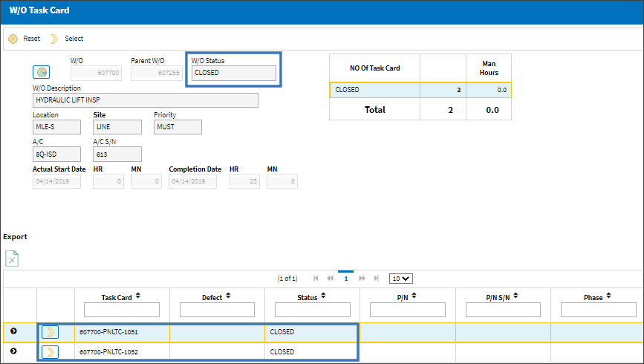The width and height of the screenshot is (644, 364).
Task: Sort the table by Phase column
Action: pos(608,296)
